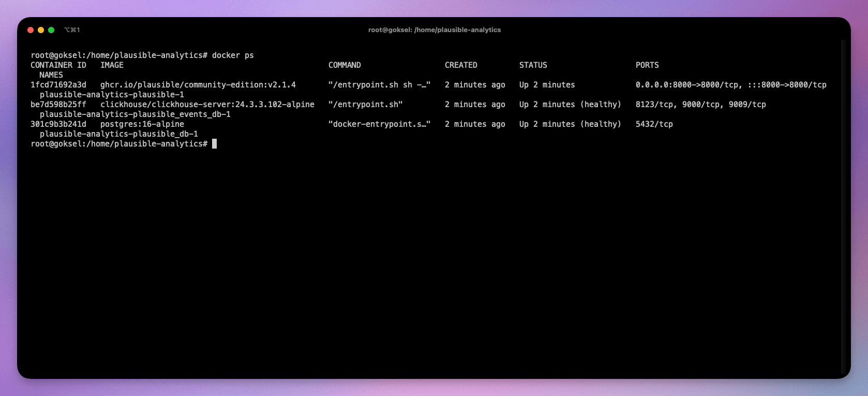868x396 pixels.
Task: Click name plausible-analytics-plausible_events_db-1
Action: [x=135, y=114]
